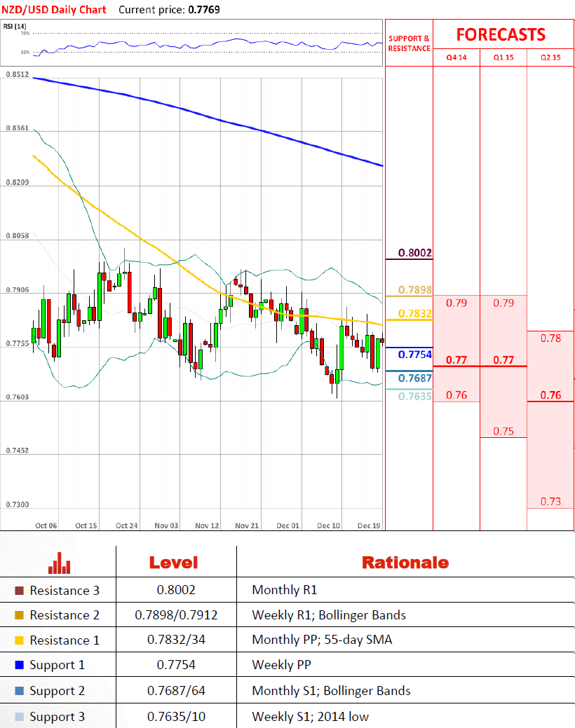Viewport: 575px width, 728px height.
Task: Click the 0.7300 price axis label
Action: (18, 504)
